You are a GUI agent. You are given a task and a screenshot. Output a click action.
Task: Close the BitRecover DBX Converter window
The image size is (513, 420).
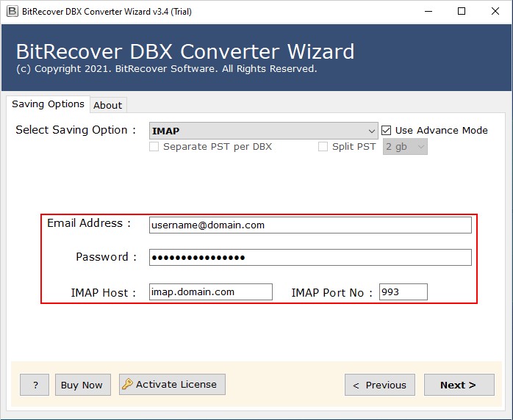(x=495, y=11)
